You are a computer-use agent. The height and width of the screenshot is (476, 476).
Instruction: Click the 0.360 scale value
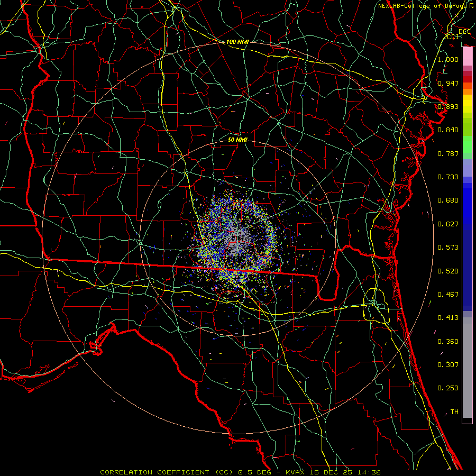pyautogui.click(x=448, y=342)
